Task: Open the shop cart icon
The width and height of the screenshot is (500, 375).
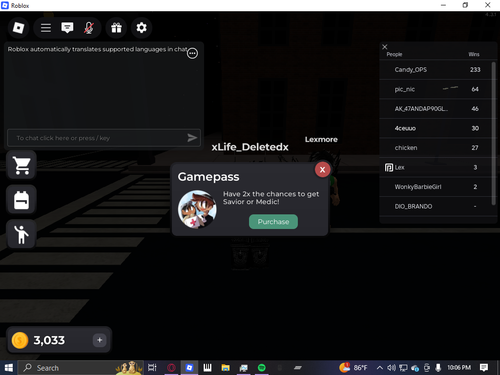Action: click(22, 165)
